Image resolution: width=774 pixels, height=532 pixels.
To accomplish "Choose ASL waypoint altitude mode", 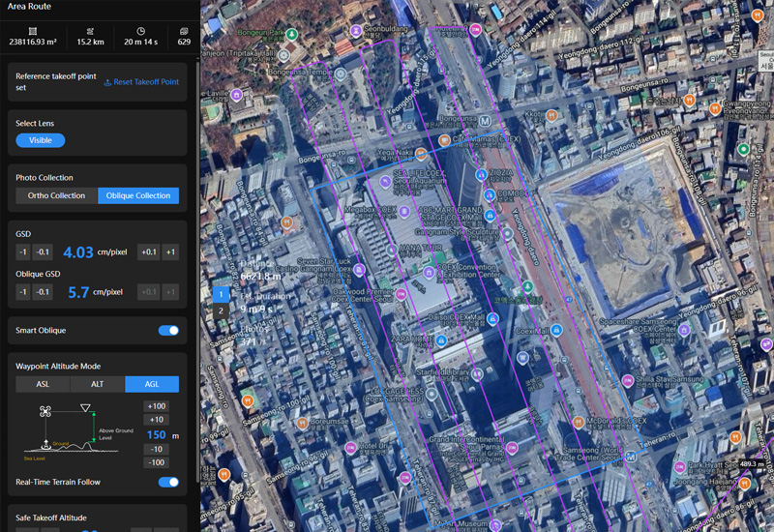I will coord(43,384).
